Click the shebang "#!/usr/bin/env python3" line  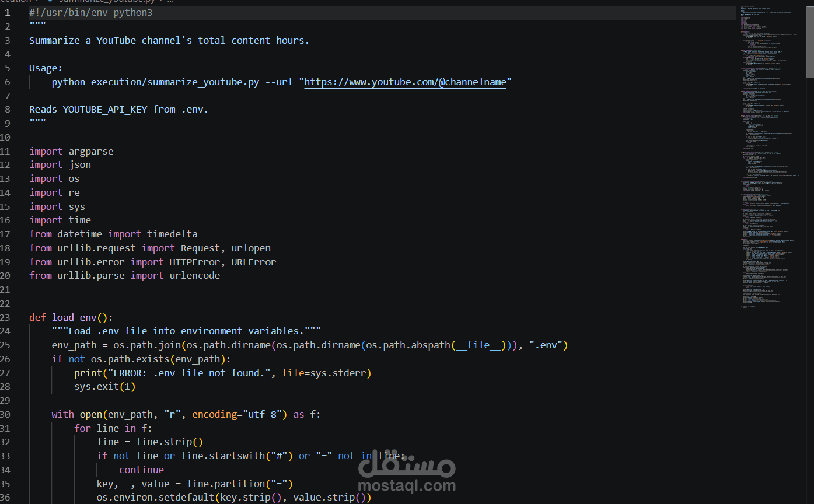tap(91, 12)
